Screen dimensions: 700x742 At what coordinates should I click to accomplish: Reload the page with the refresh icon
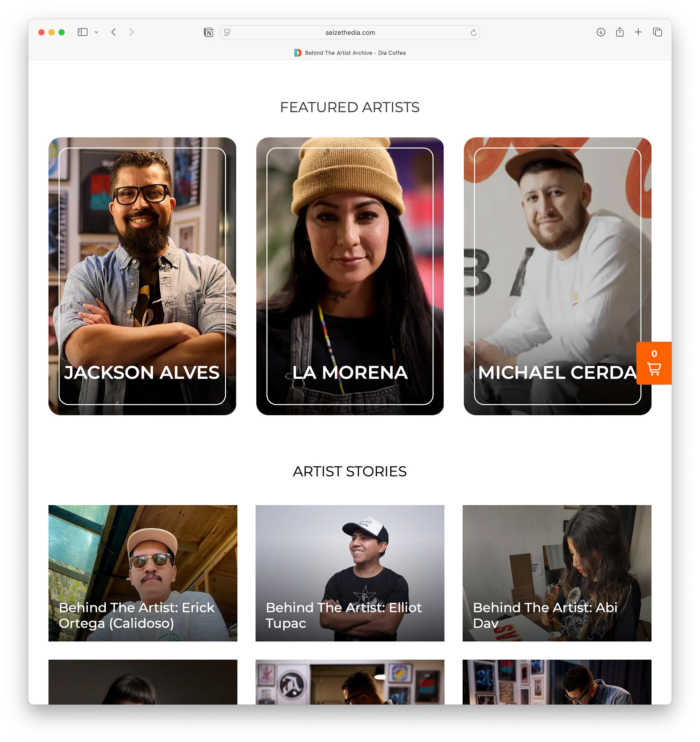click(474, 32)
